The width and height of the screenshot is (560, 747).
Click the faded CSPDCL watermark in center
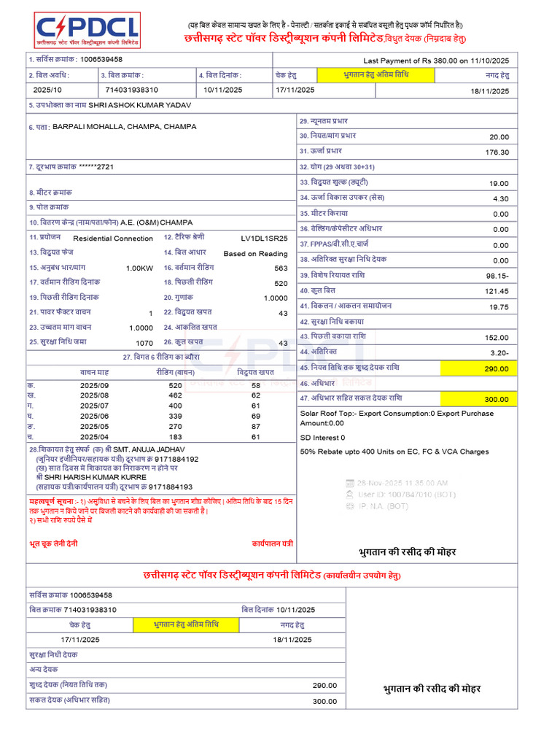279,360
